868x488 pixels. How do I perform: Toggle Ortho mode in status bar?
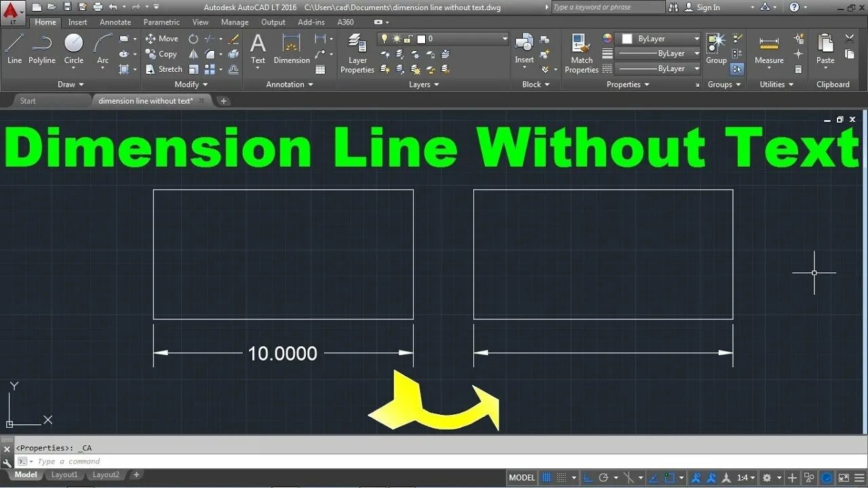tap(587, 478)
